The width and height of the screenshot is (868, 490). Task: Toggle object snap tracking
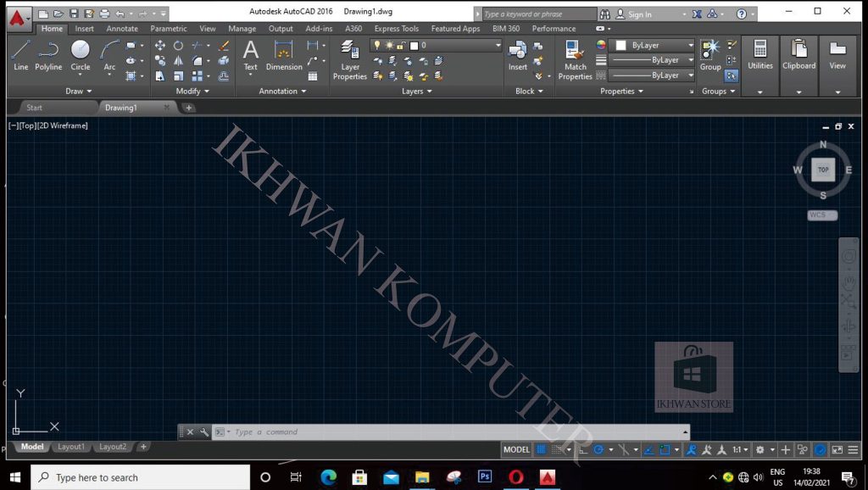click(x=648, y=449)
